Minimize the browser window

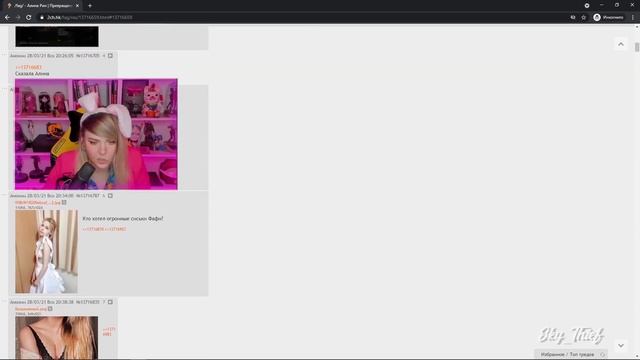pyautogui.click(x=602, y=5)
